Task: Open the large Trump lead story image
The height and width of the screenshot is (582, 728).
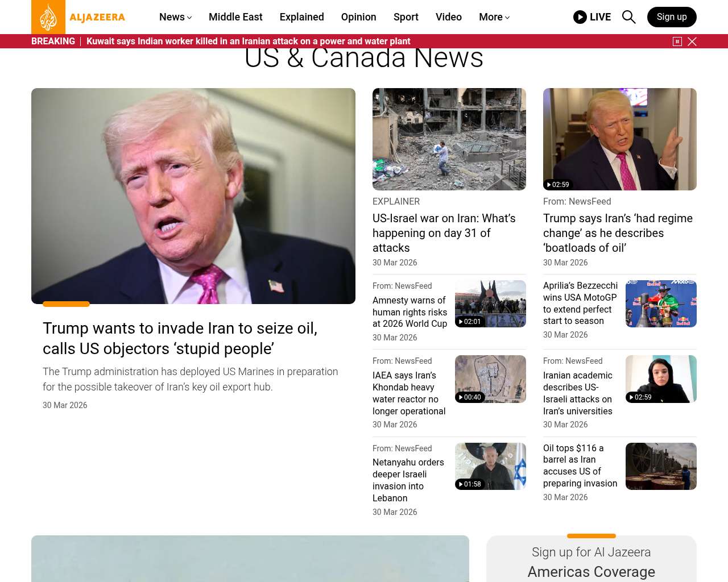Action: click(x=193, y=196)
